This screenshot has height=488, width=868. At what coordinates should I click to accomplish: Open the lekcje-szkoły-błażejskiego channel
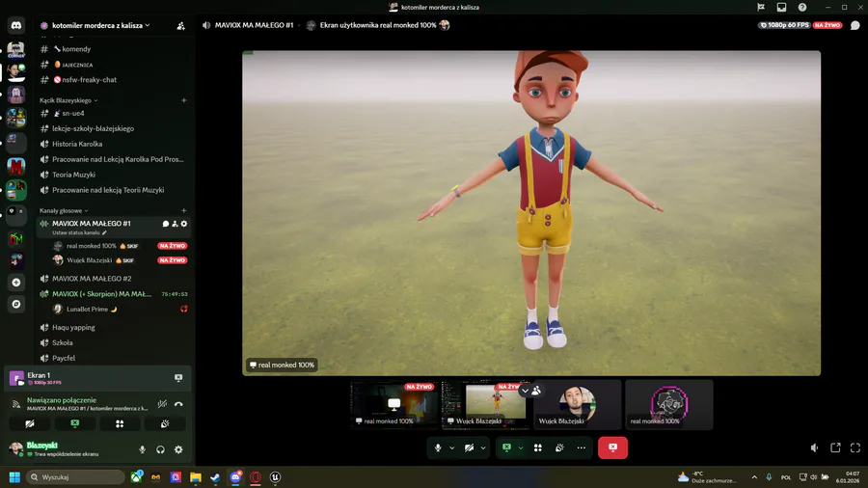click(114, 128)
